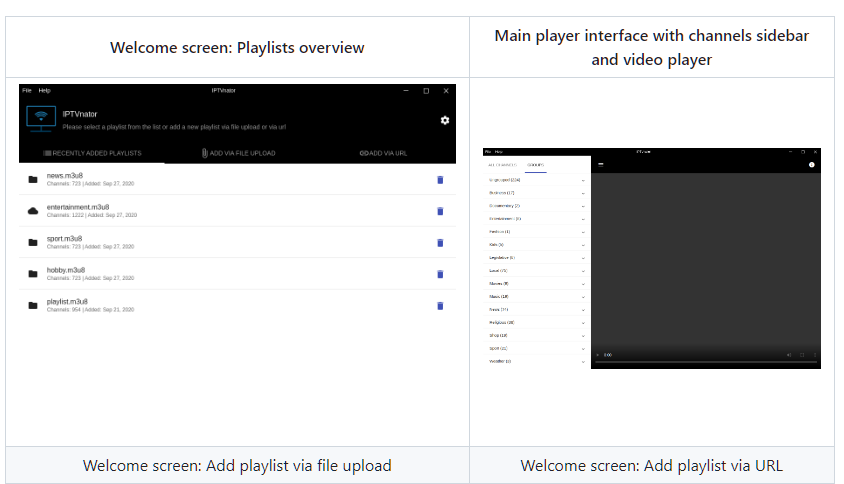Open the Add via URL tab
Image resolution: width=844 pixels, height=484 pixels.
point(383,153)
